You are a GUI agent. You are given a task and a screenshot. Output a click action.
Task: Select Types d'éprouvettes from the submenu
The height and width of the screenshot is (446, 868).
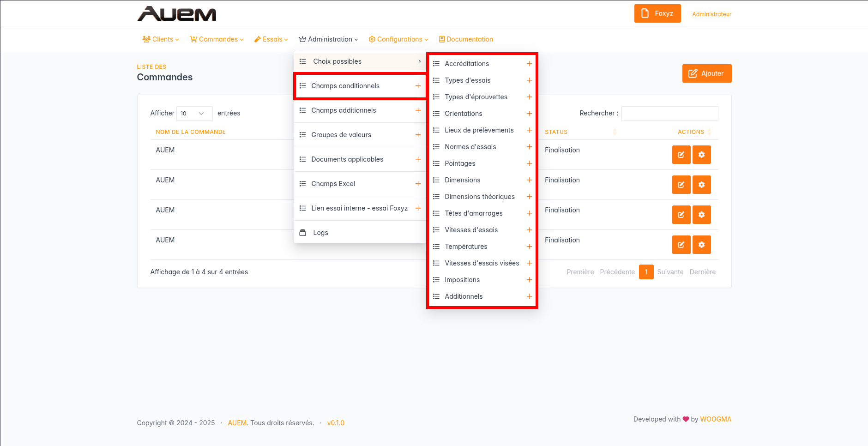(x=476, y=97)
